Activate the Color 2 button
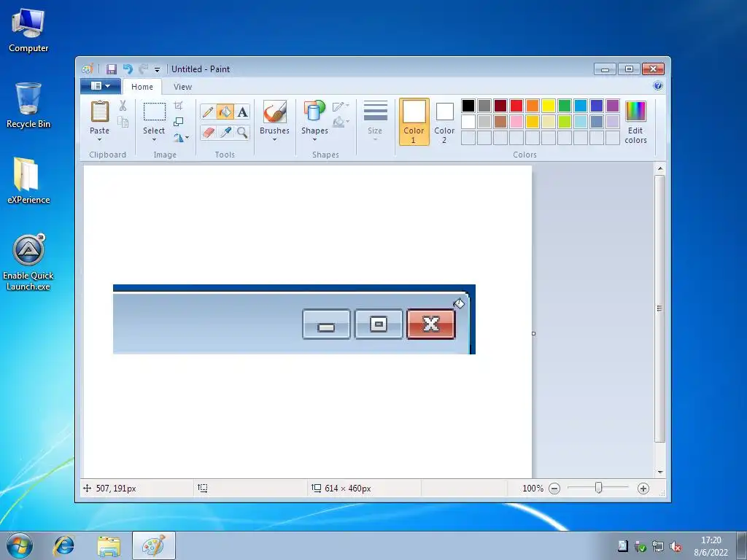The image size is (747, 560). [x=444, y=122]
